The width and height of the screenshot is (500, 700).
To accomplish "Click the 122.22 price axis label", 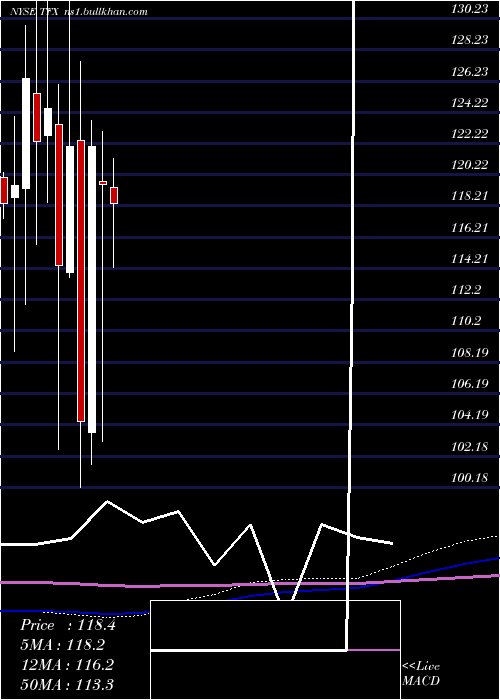I will (470, 134).
